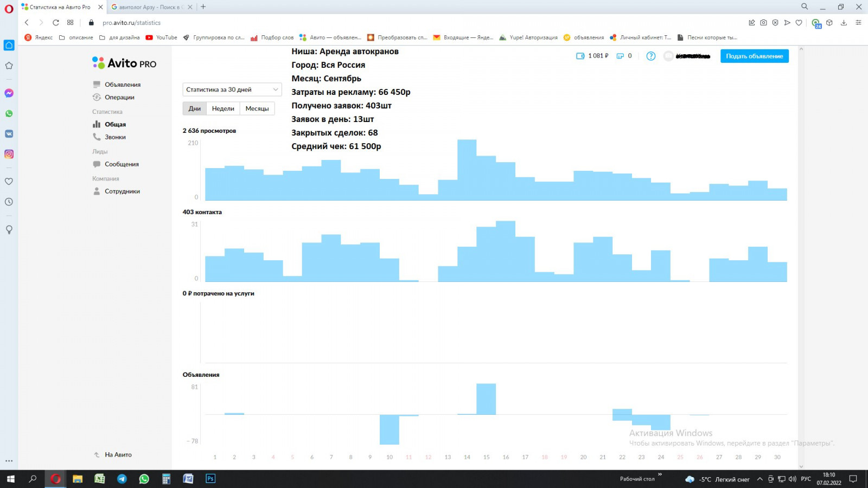Expand the 'Рабочий стол' toolbar overflow chevron
Image resolution: width=868 pixels, height=488 pixels.
660,474
